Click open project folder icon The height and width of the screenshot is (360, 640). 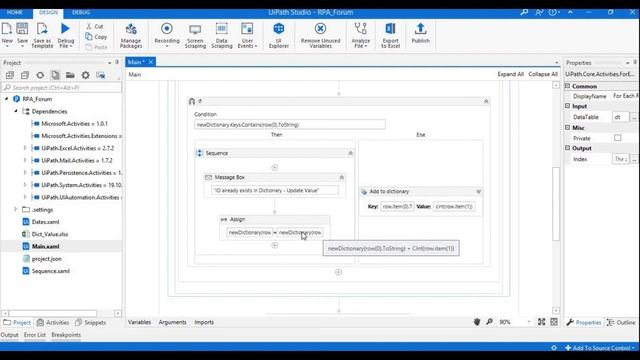70,75
